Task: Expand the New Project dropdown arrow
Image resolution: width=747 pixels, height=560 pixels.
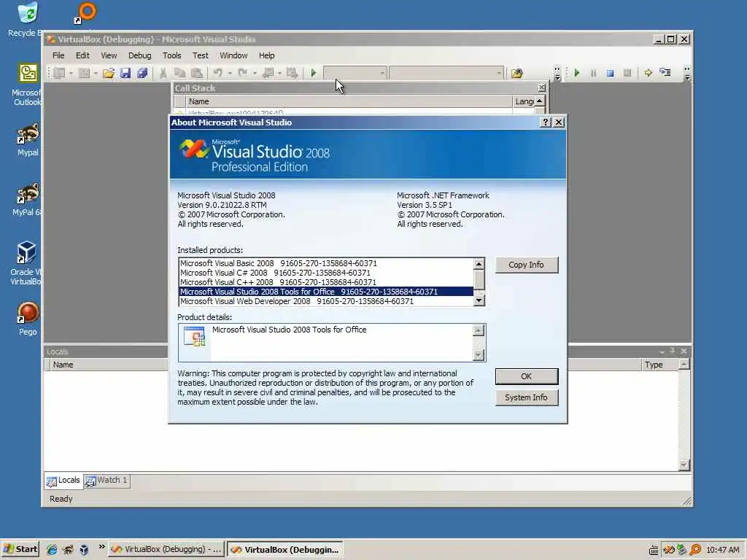Action: pos(71,73)
